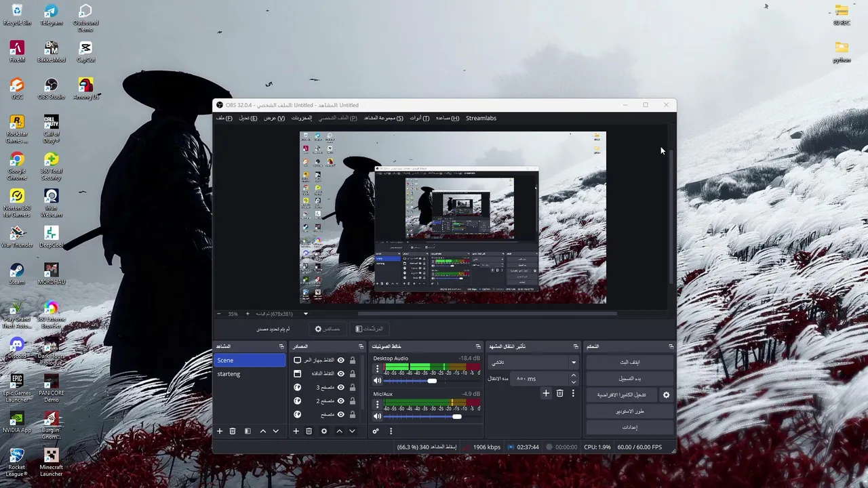Open the مجموعة المشاهد (S) scene collection menu

click(x=384, y=118)
